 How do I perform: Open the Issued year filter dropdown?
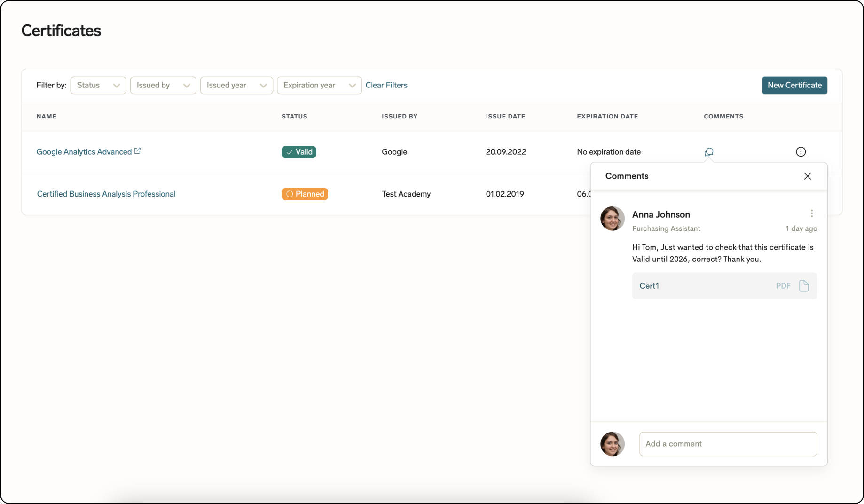point(236,85)
